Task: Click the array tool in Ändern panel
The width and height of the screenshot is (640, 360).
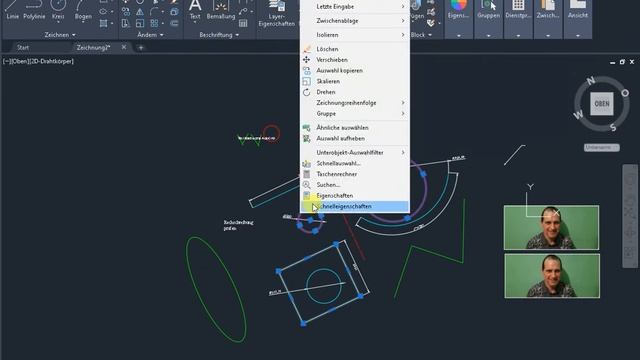Action: [x=154, y=23]
